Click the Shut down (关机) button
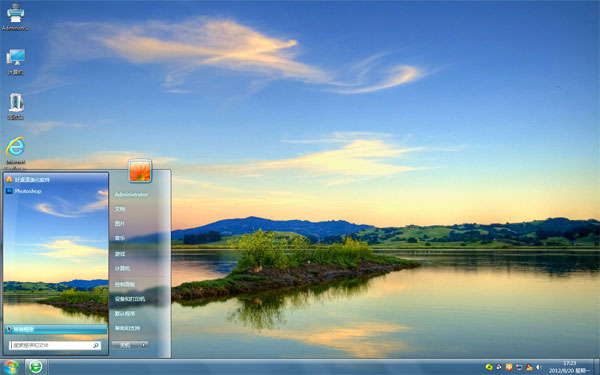600x375 pixels. (126, 345)
